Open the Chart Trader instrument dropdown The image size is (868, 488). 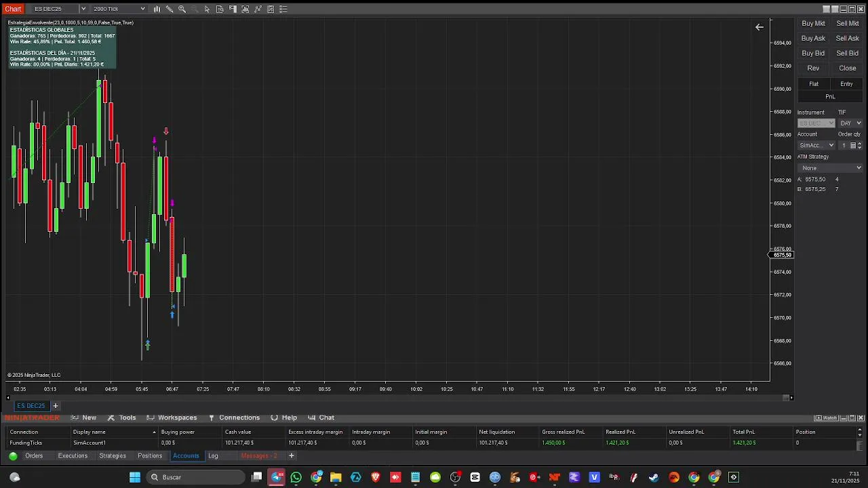(816, 123)
